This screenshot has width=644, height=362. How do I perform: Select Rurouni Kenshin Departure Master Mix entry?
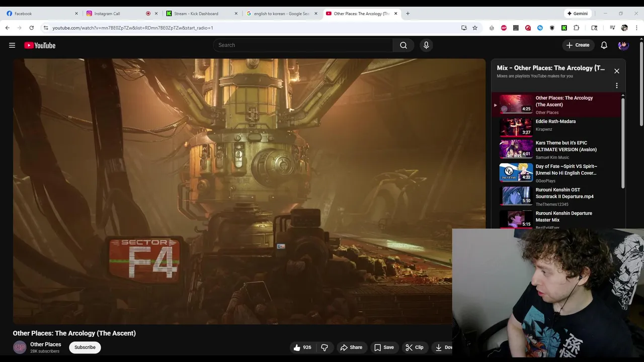click(555, 220)
